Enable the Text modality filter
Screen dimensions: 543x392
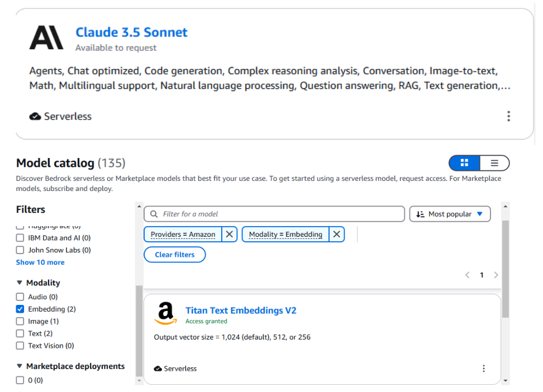point(20,334)
